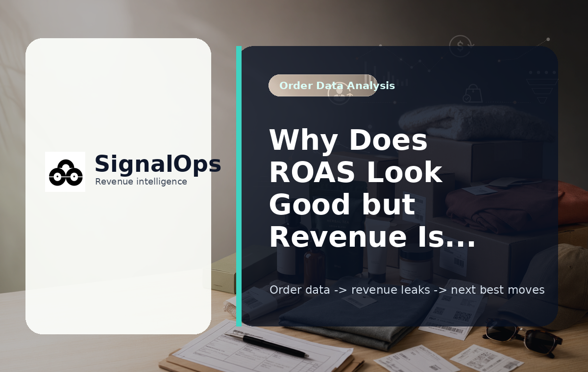This screenshot has height=372, width=588.
Task: Click the subtitle 'Order data -> revenue leaks -> next best moves'
Action: tap(407, 290)
